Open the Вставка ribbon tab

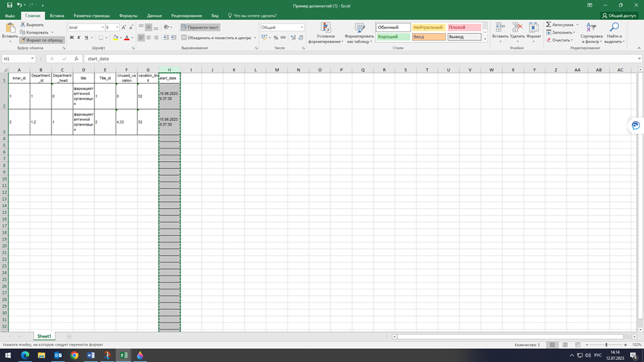[57, 15]
